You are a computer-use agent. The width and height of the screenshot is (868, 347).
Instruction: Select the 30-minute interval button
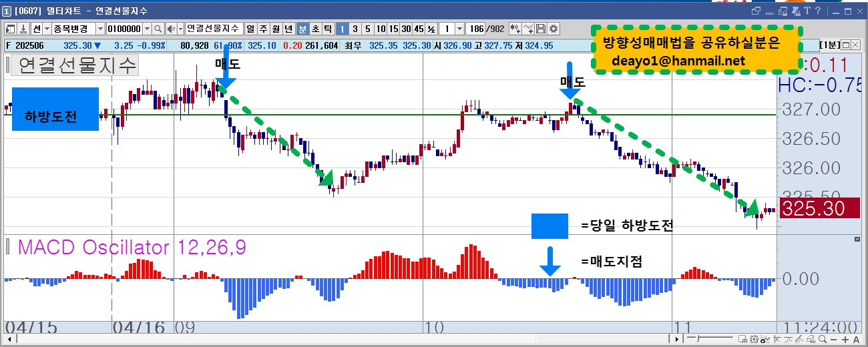coord(406,29)
